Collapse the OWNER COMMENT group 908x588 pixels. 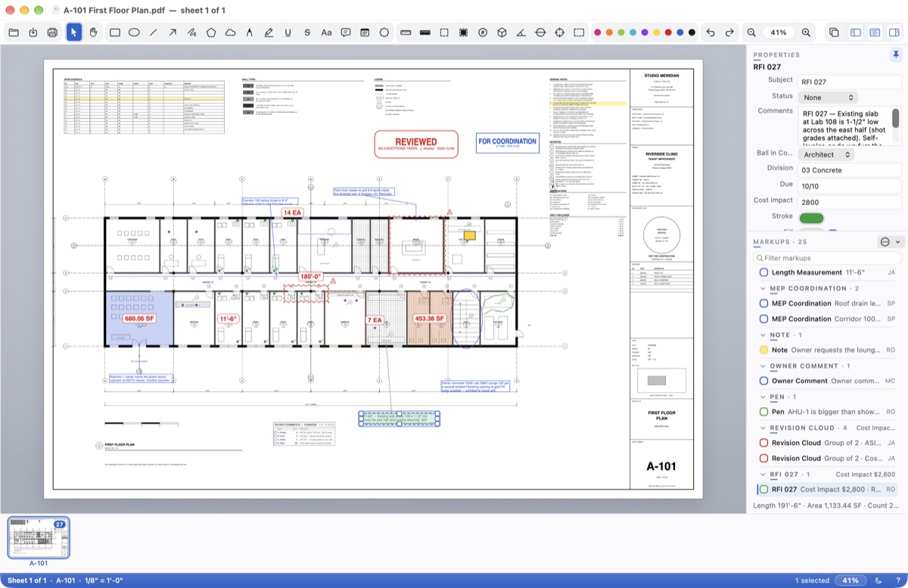pos(763,366)
